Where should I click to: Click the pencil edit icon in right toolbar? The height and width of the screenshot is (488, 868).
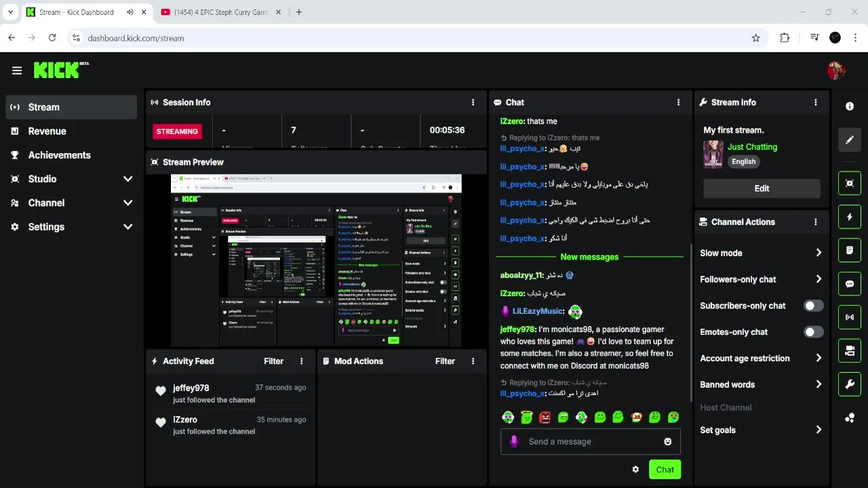pyautogui.click(x=850, y=140)
